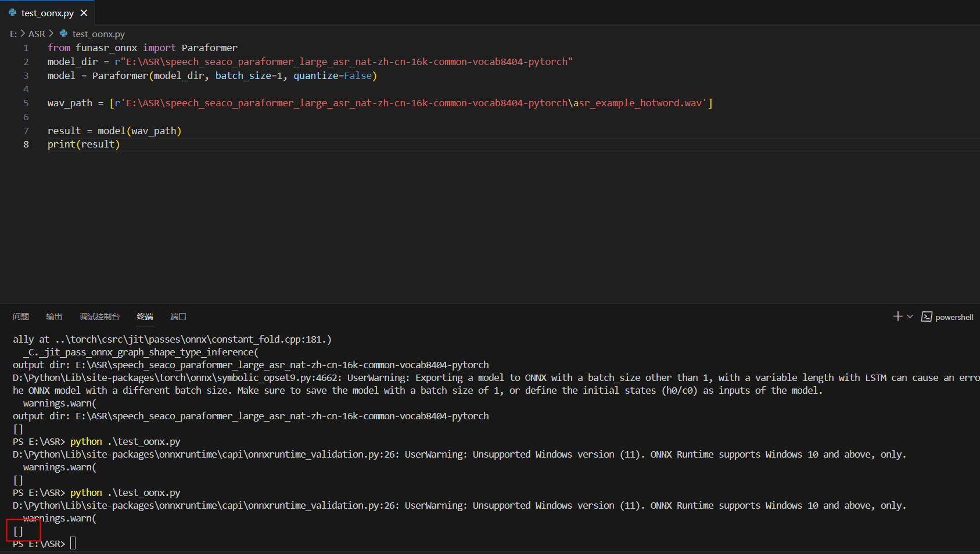The height and width of the screenshot is (554, 980).
Task: Click the powershell terminal icon
Action: [x=927, y=316]
